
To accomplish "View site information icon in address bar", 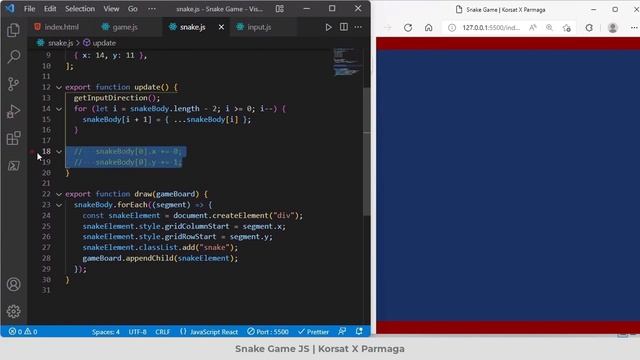I will tap(452, 28).
